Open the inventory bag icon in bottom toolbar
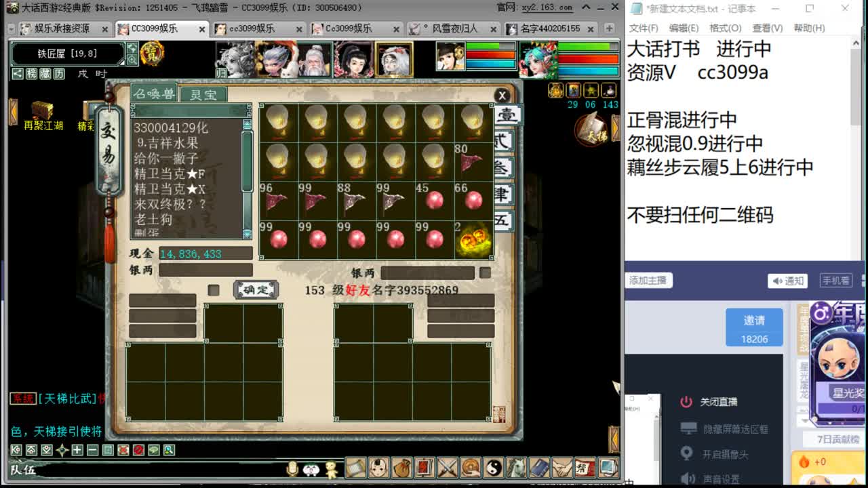The height and width of the screenshot is (488, 868). click(402, 467)
